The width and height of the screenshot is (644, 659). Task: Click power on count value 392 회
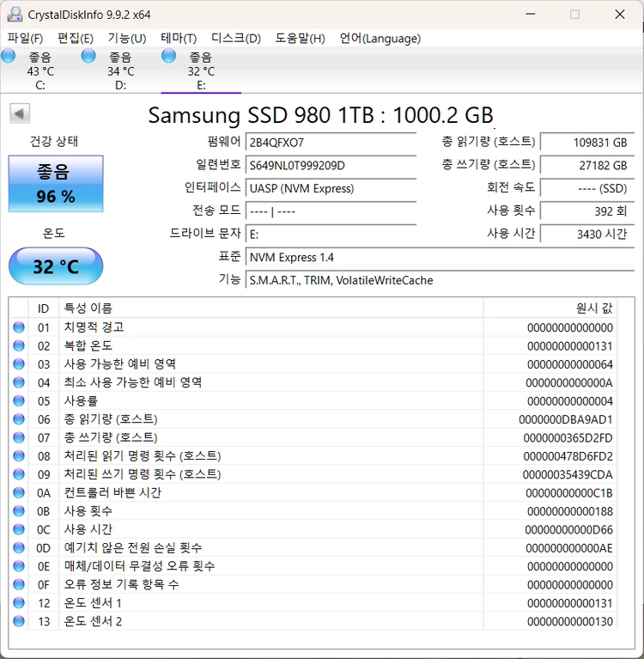point(587,211)
